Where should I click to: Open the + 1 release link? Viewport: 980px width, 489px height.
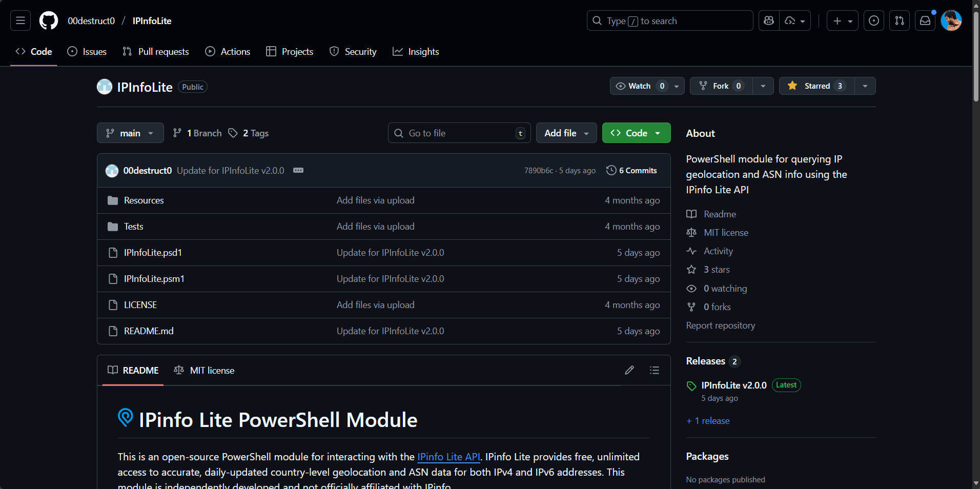click(x=708, y=421)
